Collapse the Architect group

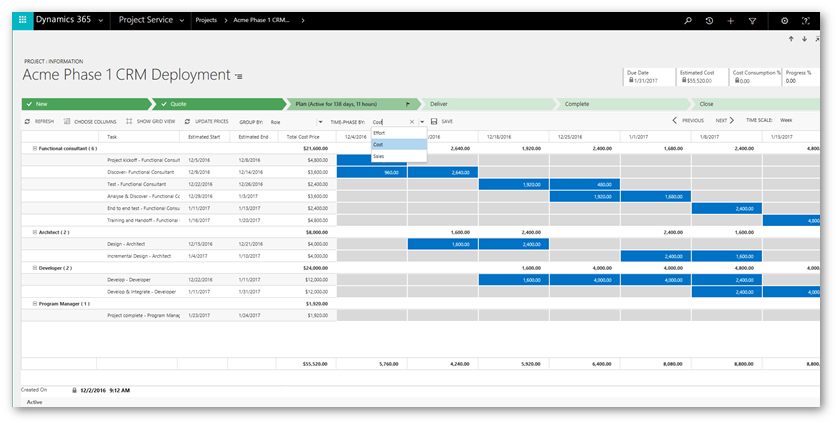click(35, 232)
